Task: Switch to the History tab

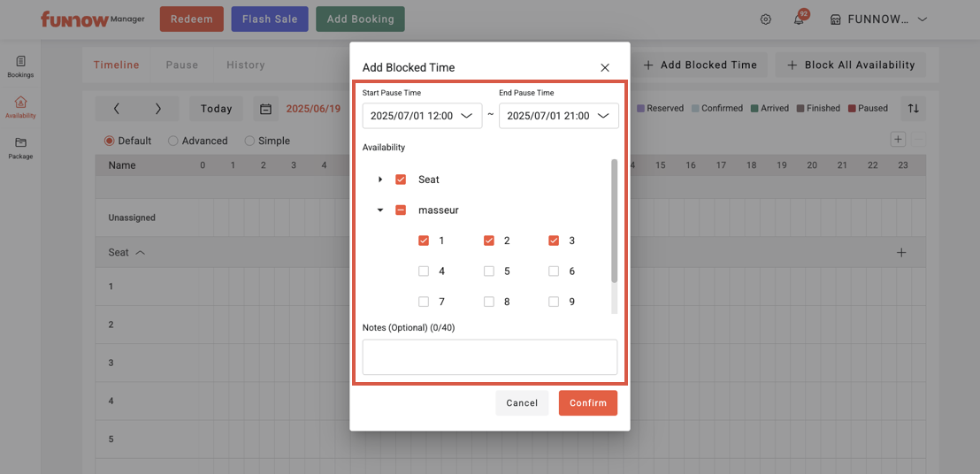Action: [x=245, y=65]
